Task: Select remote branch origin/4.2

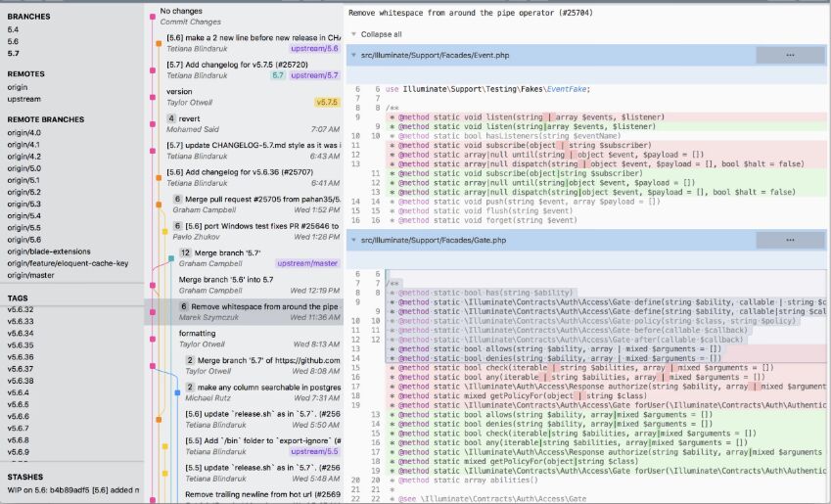Action: coord(23,157)
